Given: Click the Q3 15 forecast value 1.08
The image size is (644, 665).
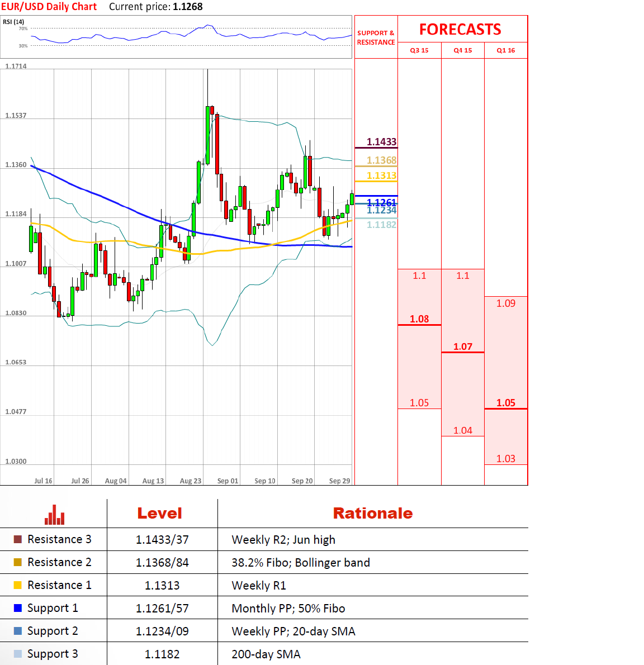Looking at the screenshot, I should pyautogui.click(x=419, y=319).
